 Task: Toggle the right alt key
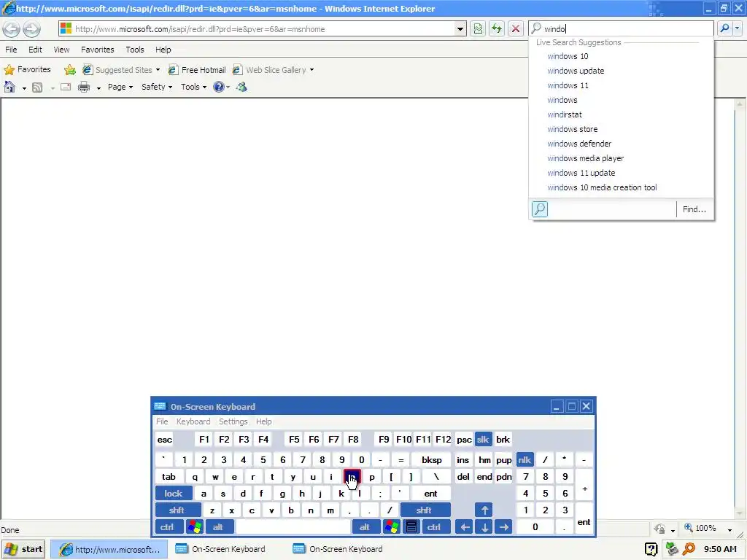[365, 527]
